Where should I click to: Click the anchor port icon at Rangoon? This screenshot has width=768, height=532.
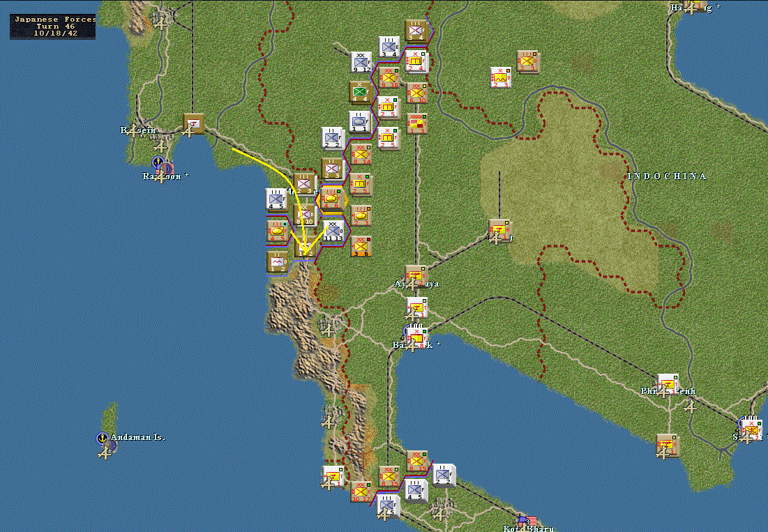158,162
